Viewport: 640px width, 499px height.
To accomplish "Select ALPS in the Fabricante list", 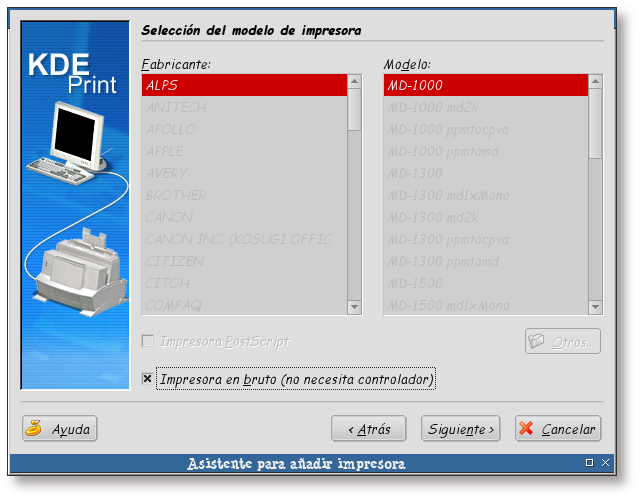I will (244, 86).
